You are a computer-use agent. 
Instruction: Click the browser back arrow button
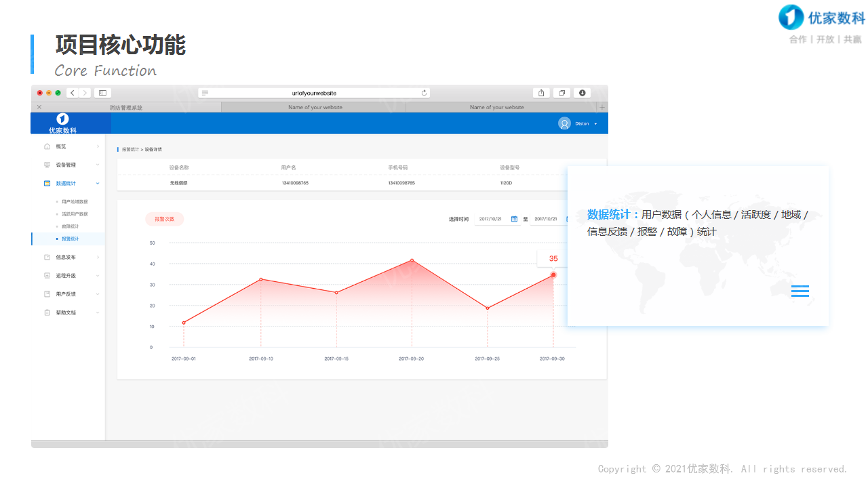pyautogui.click(x=73, y=93)
